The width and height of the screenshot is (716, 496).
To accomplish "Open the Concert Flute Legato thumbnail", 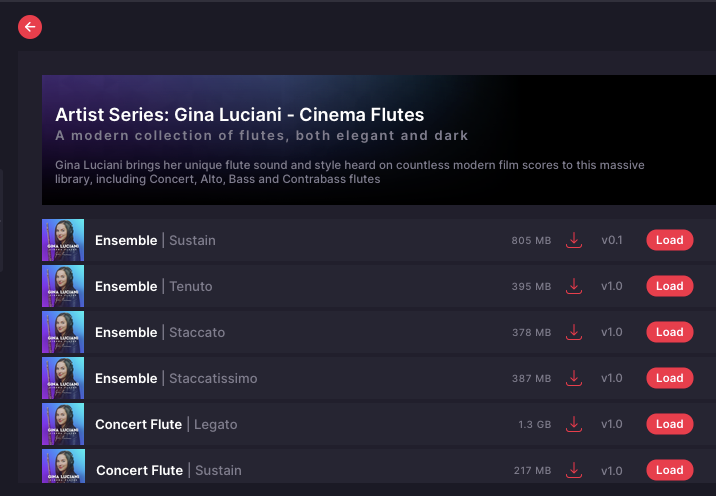I will [63, 424].
